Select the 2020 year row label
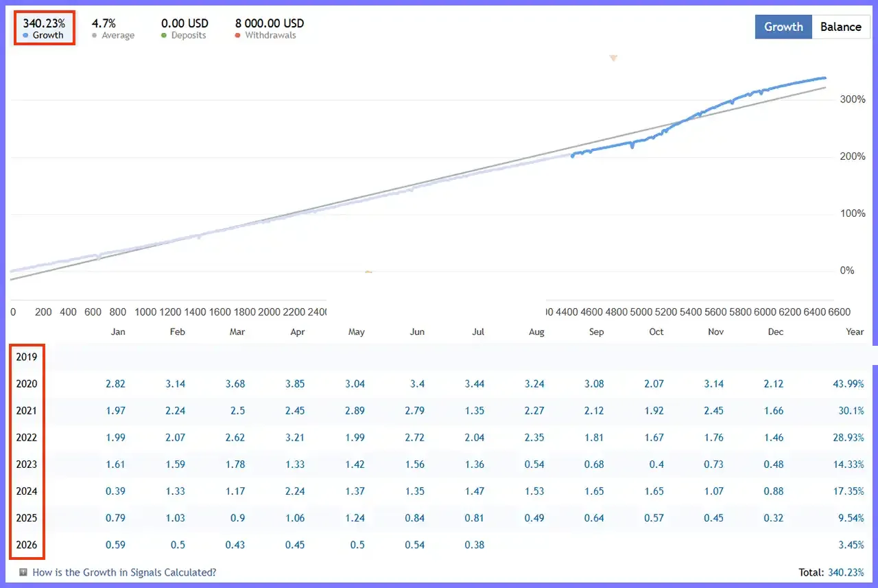The image size is (878, 588). point(27,384)
